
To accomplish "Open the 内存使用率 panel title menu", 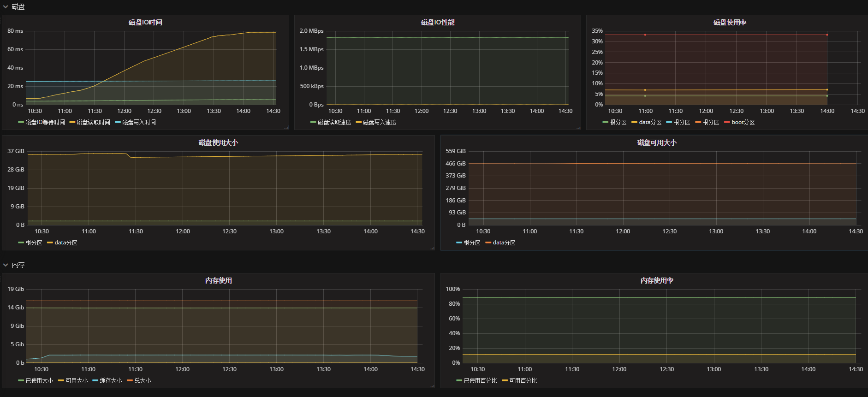I will click(x=657, y=280).
